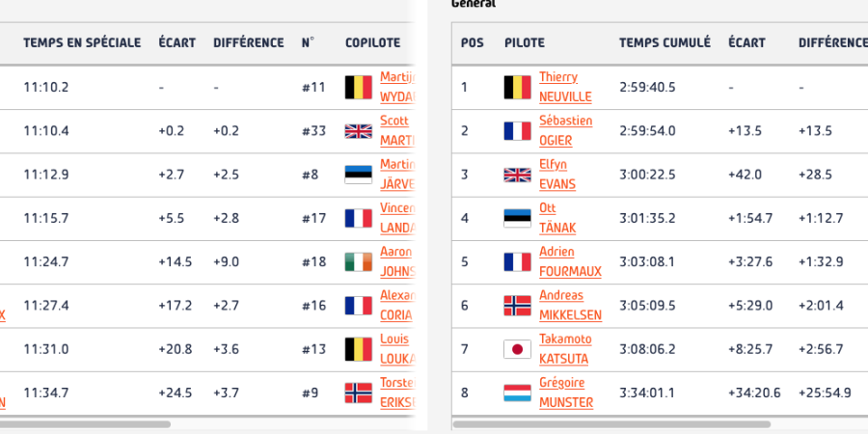The height and width of the screenshot is (434, 868).
Task: Click Norwegian flag beside Andreas Mikkelsen
Action: click(x=518, y=306)
